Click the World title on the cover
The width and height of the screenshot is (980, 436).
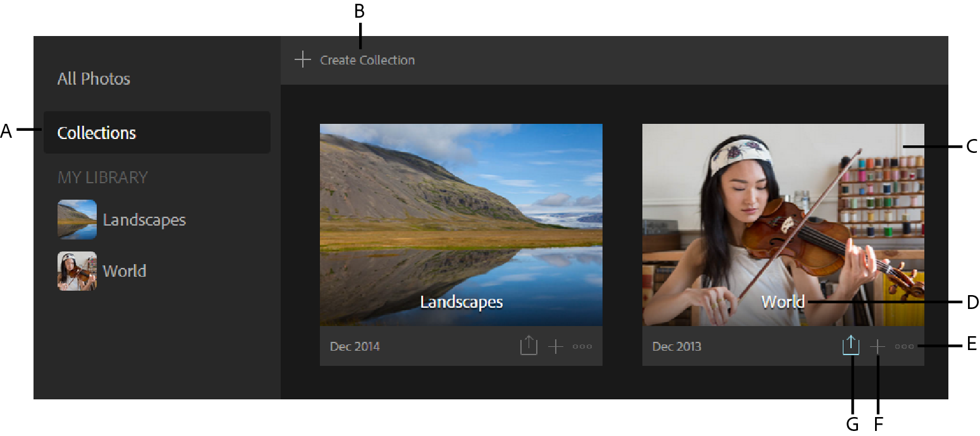point(783,302)
